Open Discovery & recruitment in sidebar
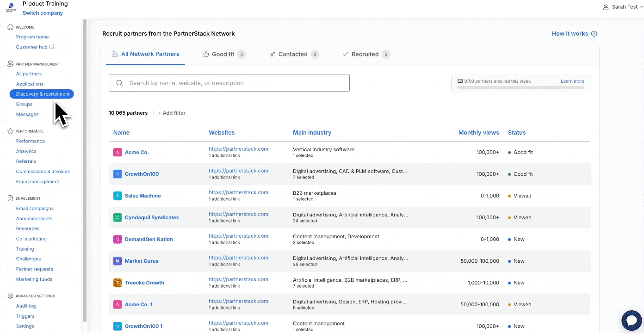Image resolution: width=644 pixels, height=333 pixels. pos(42,94)
